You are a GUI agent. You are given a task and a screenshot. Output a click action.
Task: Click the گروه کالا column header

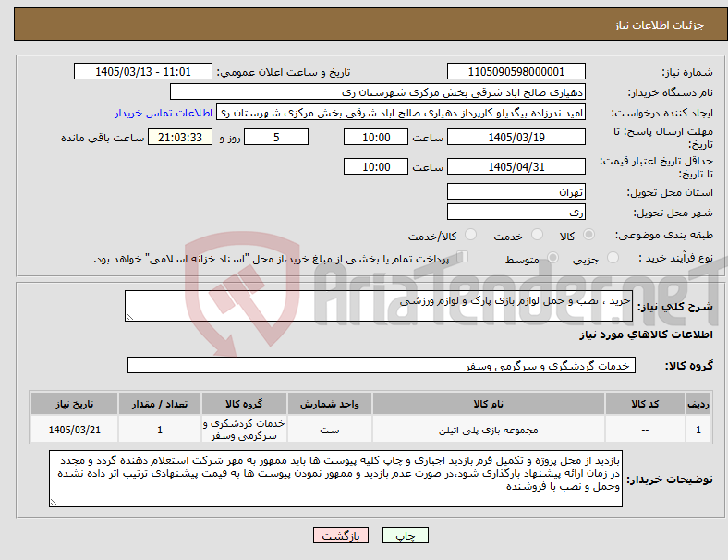[x=244, y=404]
